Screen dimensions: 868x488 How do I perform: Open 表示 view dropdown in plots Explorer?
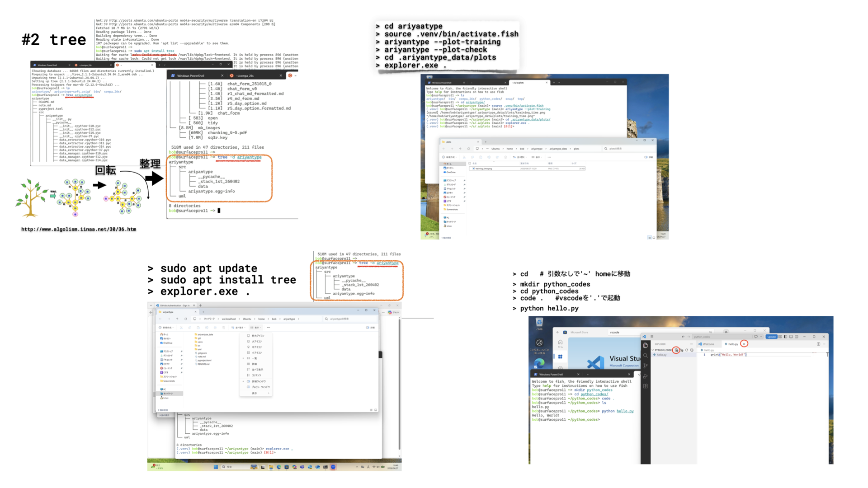[537, 157]
